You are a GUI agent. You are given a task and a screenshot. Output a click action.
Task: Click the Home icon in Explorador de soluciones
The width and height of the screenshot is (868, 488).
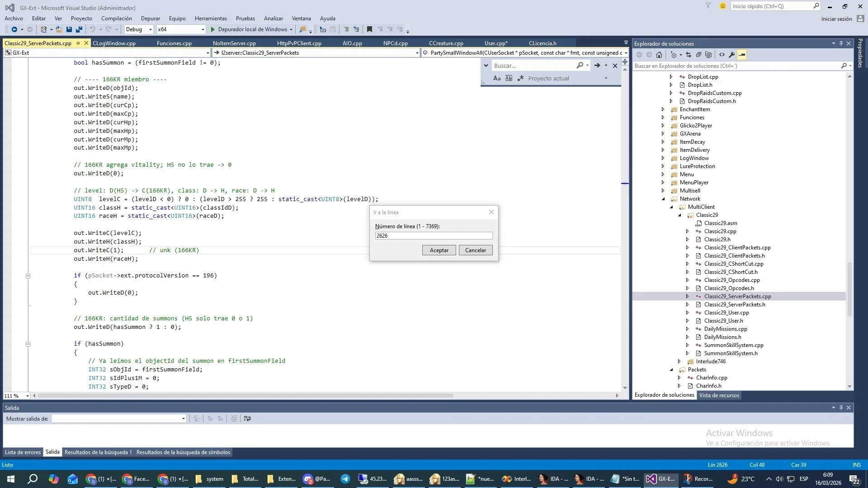click(659, 55)
